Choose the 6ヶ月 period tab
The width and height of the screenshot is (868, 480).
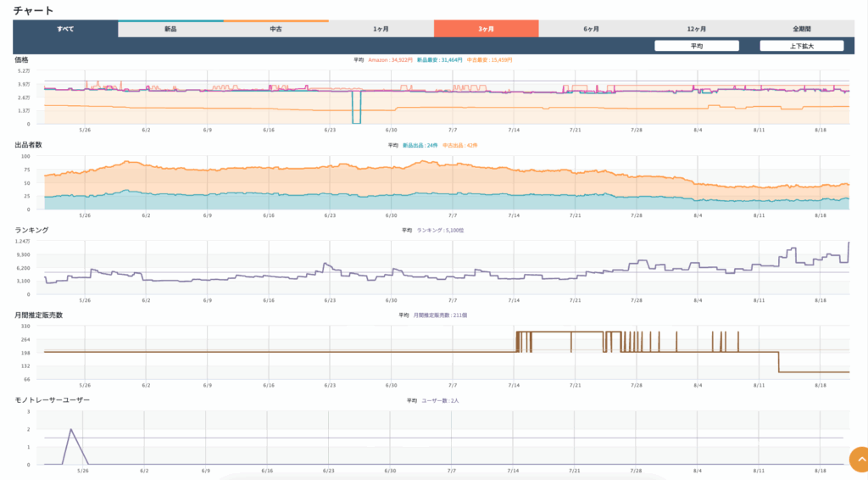(591, 29)
